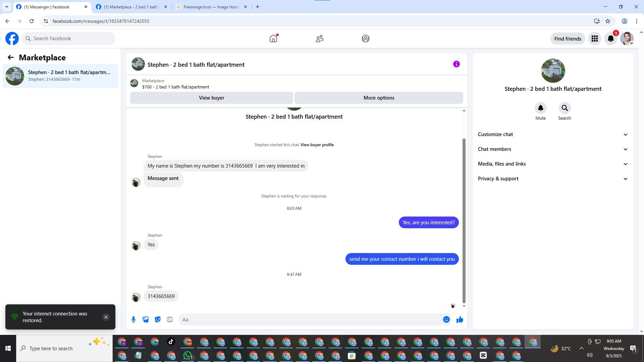The width and height of the screenshot is (644, 362).
Task: Dismiss the internet connection restored notice
Action: 106,317
